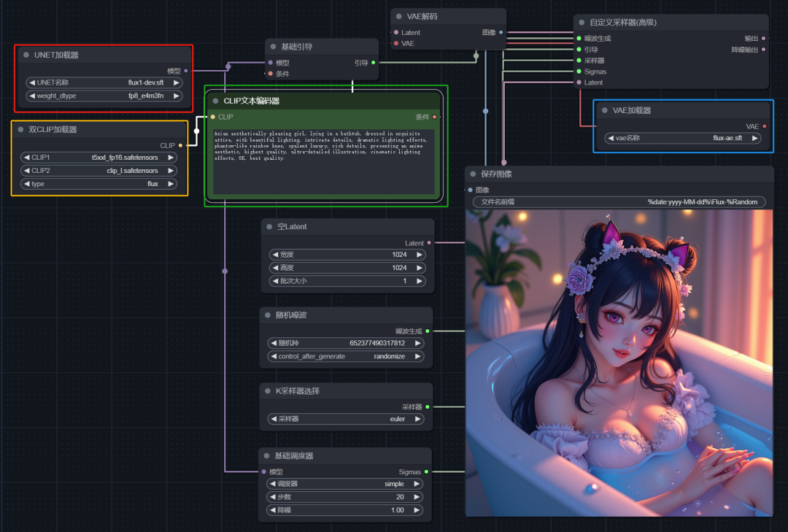Collapse the UNET加载器 node via its title dot
The width and height of the screenshot is (788, 532).
[26, 55]
